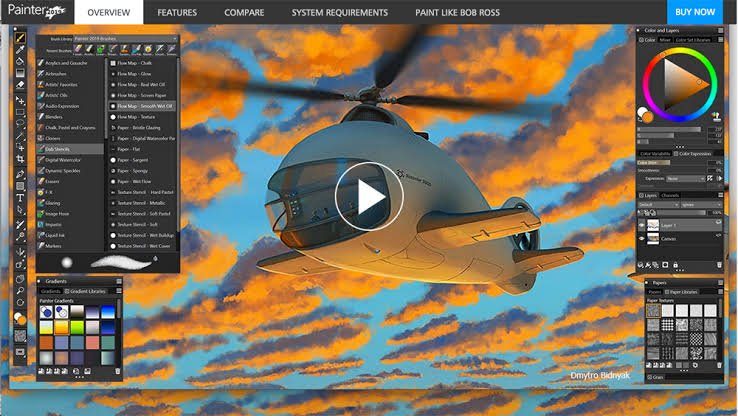Open the COMPARE tab
The image size is (738, 416).
(244, 12)
